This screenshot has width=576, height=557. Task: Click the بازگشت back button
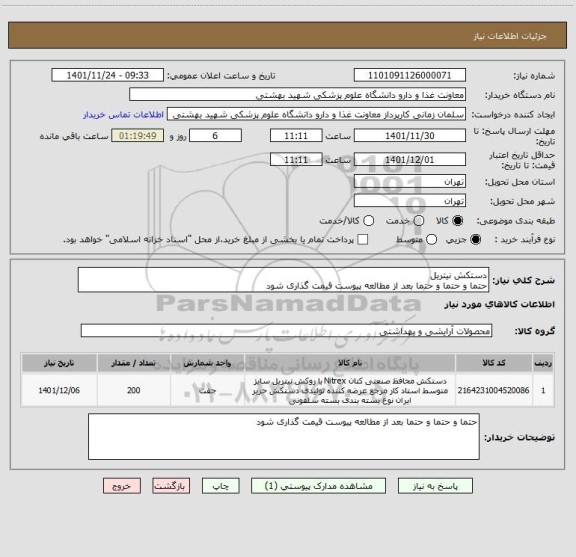171,486
